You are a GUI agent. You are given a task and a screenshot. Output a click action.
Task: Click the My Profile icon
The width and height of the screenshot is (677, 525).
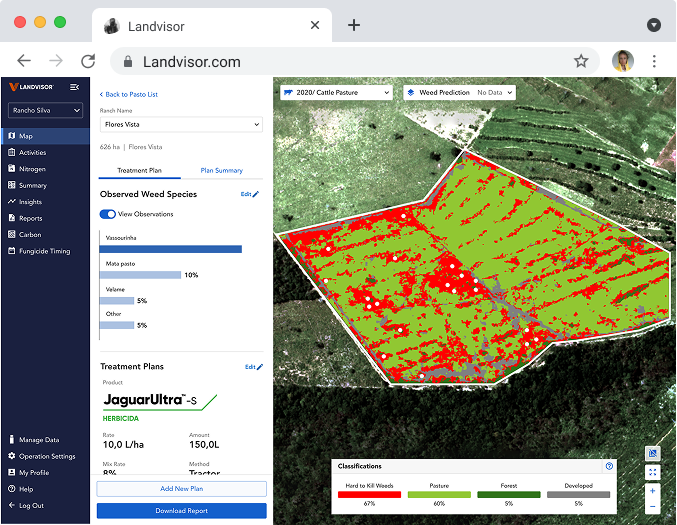(12, 472)
